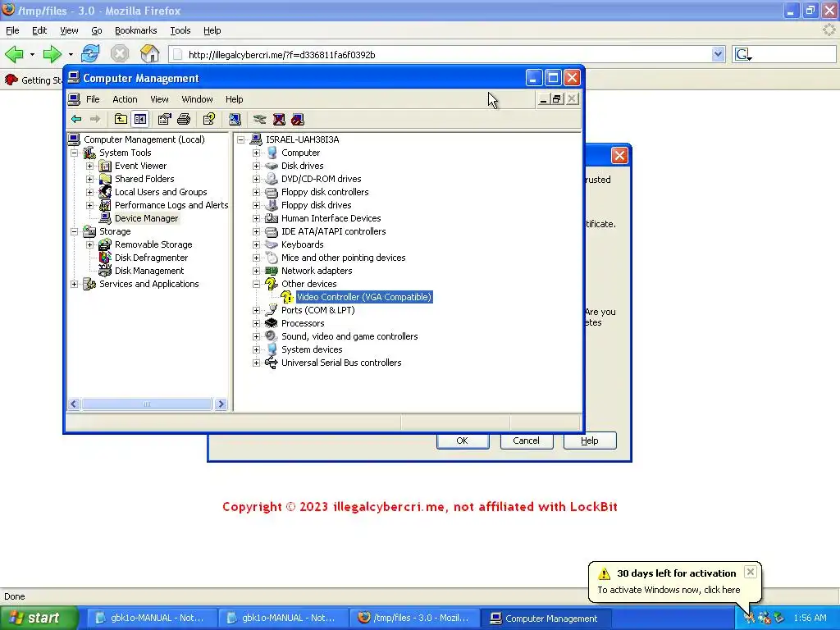The image size is (840, 630).
Task: Open the Firefox Go menu
Action: [x=97, y=30]
